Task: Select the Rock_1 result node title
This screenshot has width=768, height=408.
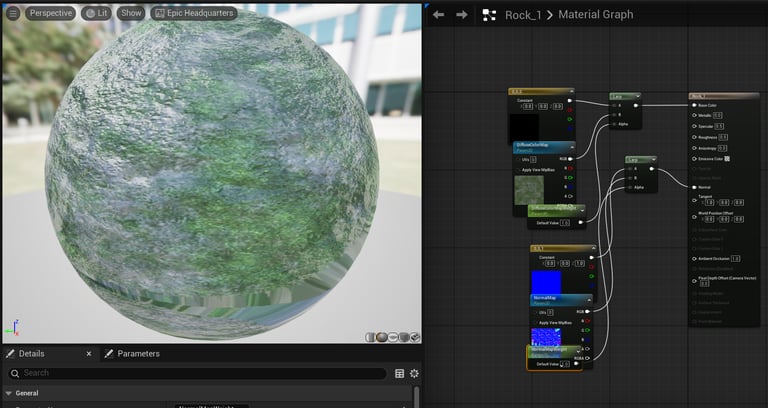Action: pos(724,96)
